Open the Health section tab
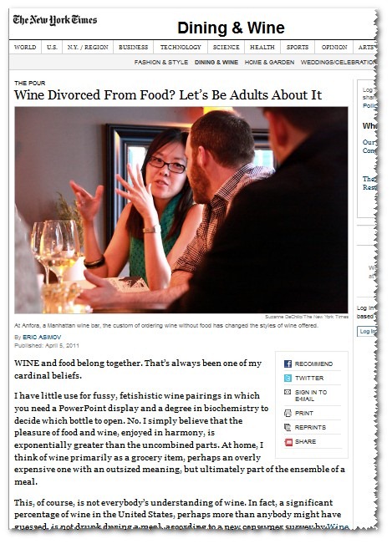The width and height of the screenshot is (392, 544). [x=262, y=47]
